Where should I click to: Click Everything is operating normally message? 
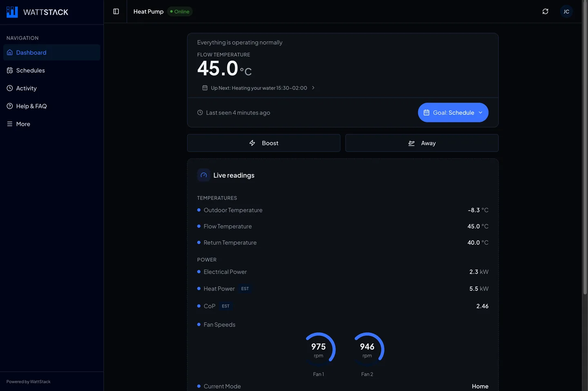pyautogui.click(x=240, y=42)
